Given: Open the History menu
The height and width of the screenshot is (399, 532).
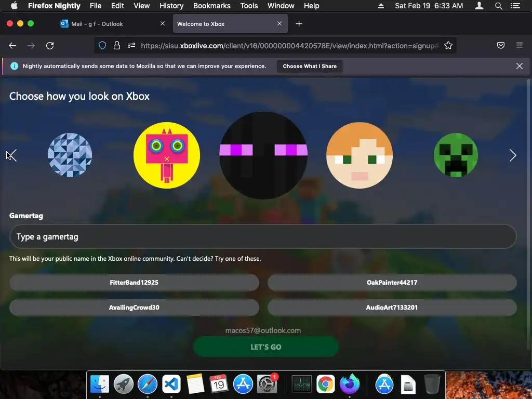Looking at the screenshot, I should click(x=171, y=6).
